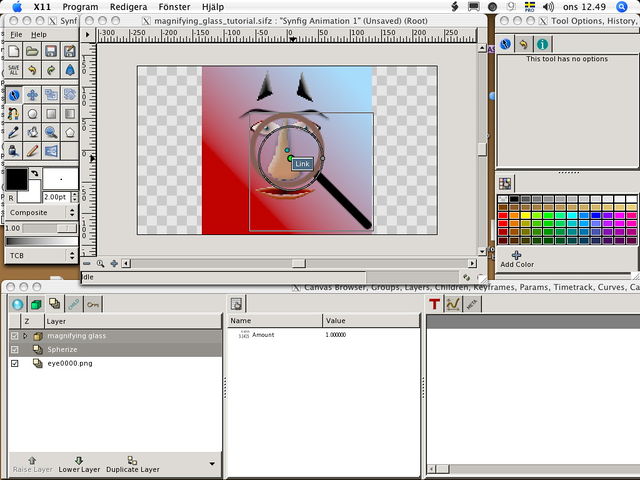Toggle the Spherize layer checkbox
The height and width of the screenshot is (480, 640).
point(15,350)
